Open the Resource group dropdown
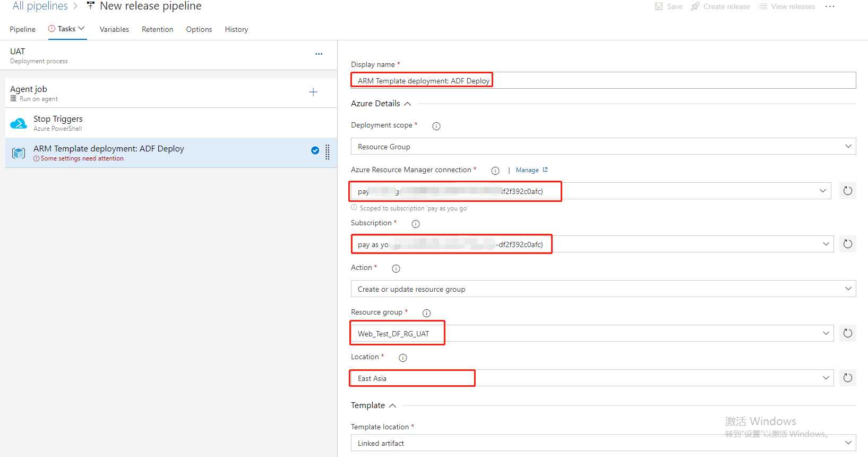Viewport: 868px width, 457px height. [592, 334]
